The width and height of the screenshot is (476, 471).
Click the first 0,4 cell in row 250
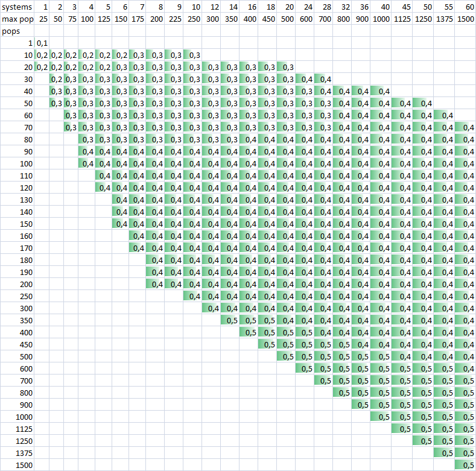(x=192, y=297)
